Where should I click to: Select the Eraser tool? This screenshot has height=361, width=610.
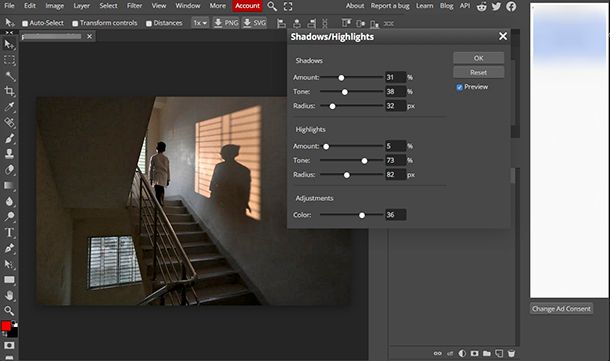9,170
